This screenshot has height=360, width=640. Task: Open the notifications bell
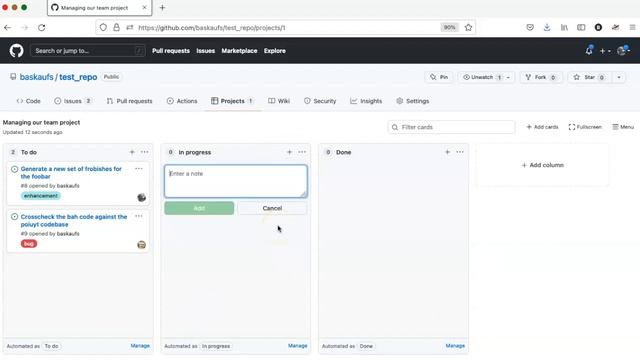pyautogui.click(x=589, y=51)
